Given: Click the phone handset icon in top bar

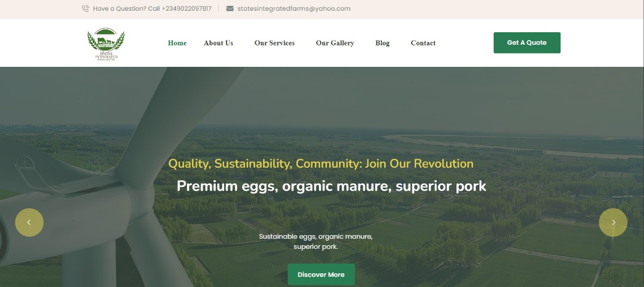Looking at the screenshot, I should (85, 8).
